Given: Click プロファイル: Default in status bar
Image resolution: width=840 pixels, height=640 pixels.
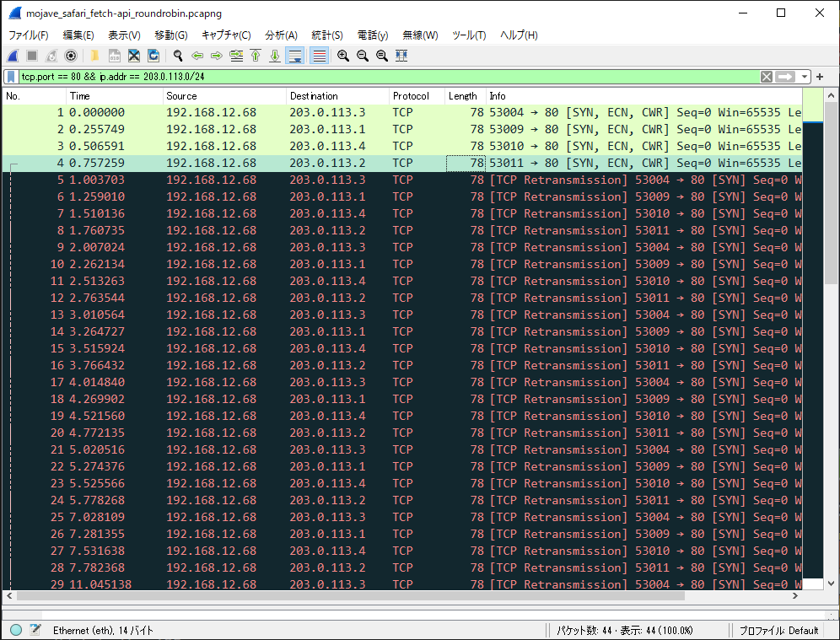Looking at the screenshot, I should click(x=779, y=631).
